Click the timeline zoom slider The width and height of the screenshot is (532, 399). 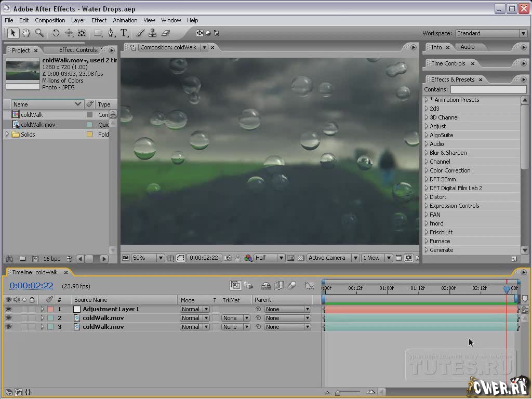click(338, 392)
